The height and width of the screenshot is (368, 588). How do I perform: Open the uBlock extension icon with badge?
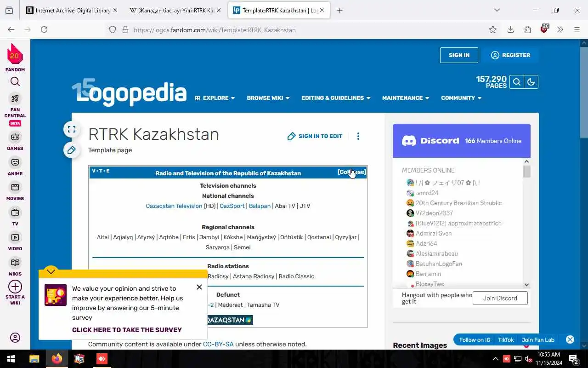[x=544, y=29]
